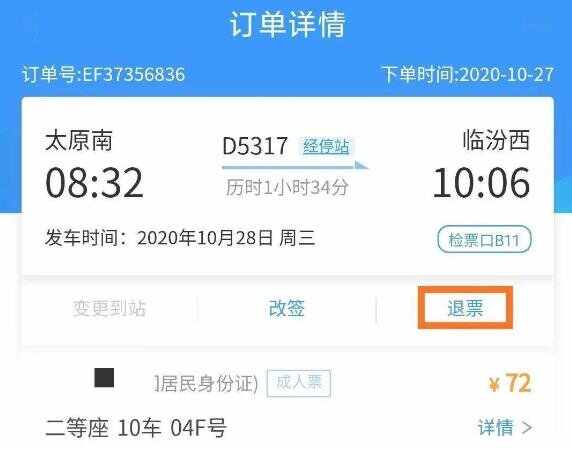The image size is (572, 449).
Task: Open the 详情 ticket details link
Action: pos(496,427)
